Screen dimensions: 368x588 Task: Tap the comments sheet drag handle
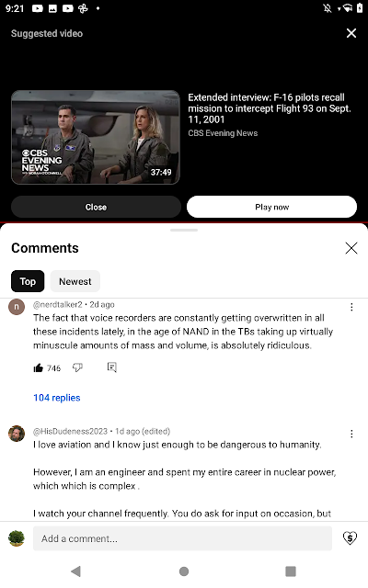click(184, 230)
